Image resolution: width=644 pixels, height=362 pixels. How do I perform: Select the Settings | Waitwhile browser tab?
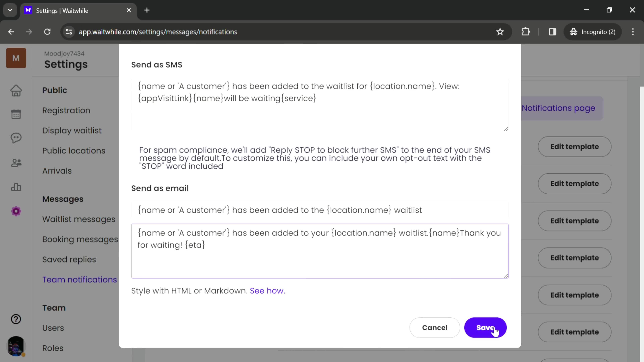point(78,11)
